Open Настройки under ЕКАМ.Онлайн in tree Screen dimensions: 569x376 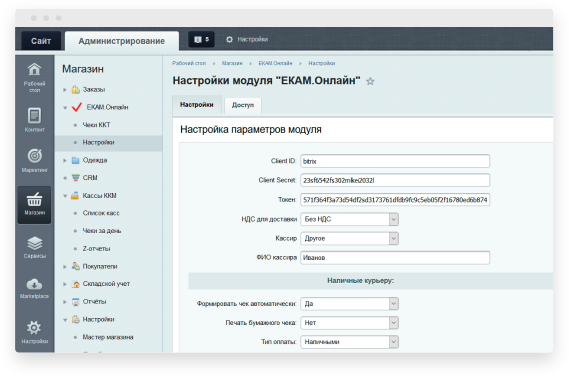pyautogui.click(x=98, y=143)
